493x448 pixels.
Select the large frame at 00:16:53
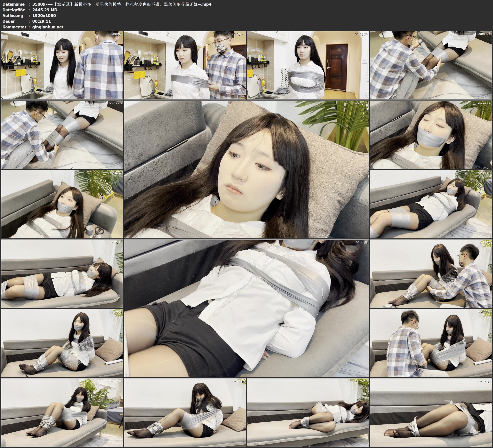[247, 308]
